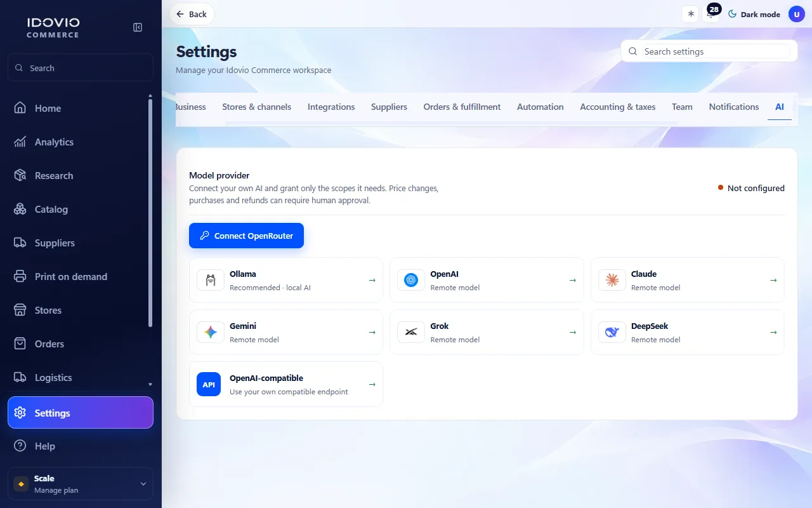Viewport: 812px width, 508px height.
Task: Click the Catalog boxes icon in sidebar
Action: tap(20, 209)
